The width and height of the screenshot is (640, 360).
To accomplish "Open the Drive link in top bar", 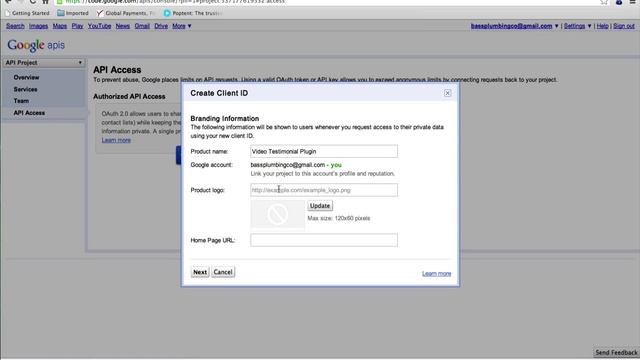I will [161, 26].
